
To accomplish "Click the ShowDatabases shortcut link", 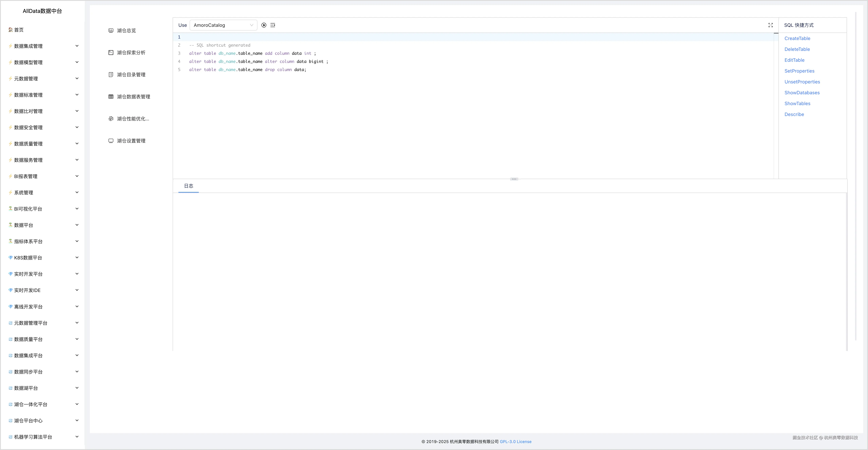I will [802, 93].
